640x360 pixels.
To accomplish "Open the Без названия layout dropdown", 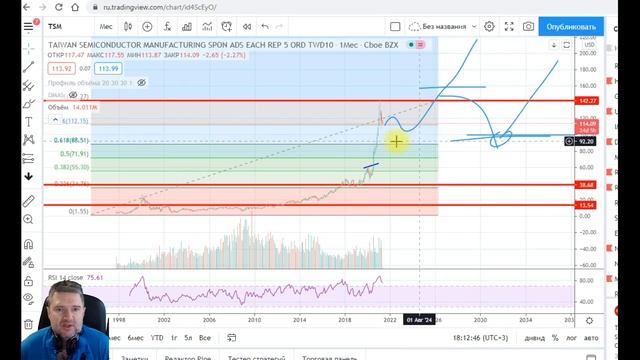I will pos(443,27).
